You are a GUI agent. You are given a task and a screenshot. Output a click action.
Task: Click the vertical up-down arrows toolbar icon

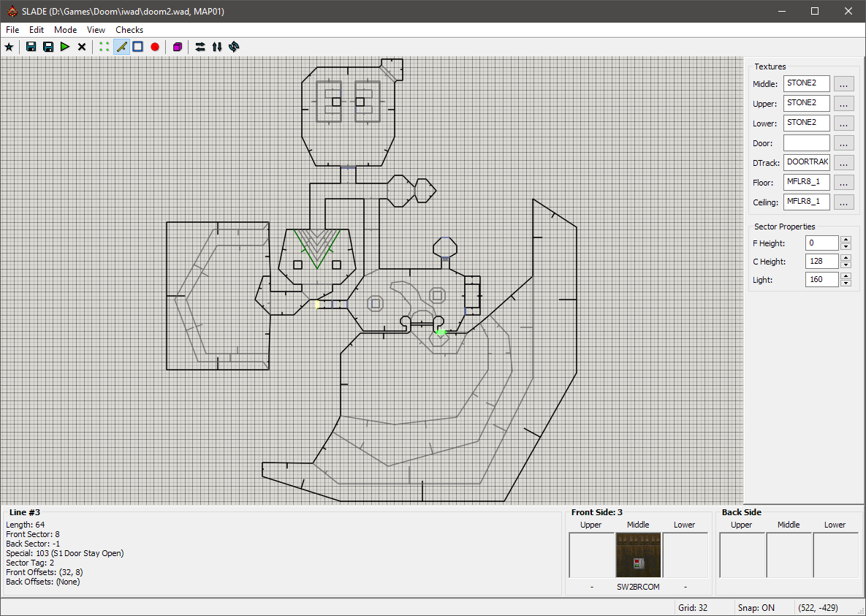217,47
